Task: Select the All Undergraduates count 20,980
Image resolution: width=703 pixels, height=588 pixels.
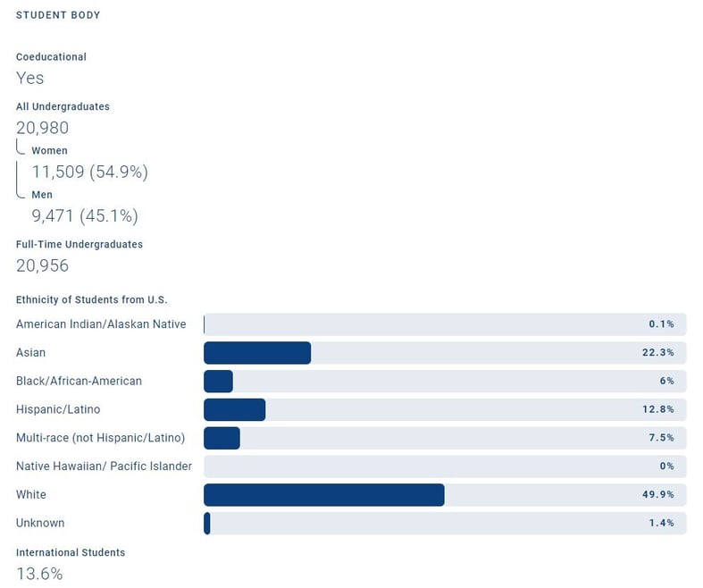Action: [43, 128]
